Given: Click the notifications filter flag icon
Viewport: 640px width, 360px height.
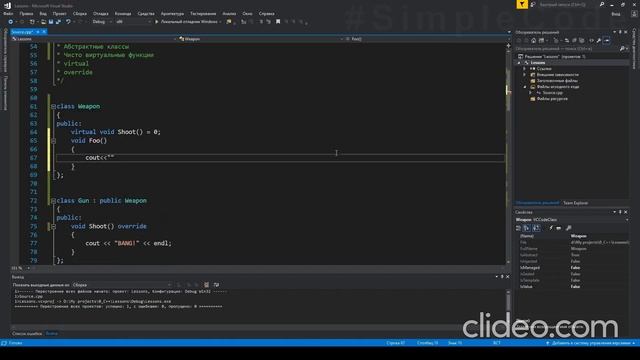Looking at the screenshot, I should pyautogui.click(x=522, y=4).
